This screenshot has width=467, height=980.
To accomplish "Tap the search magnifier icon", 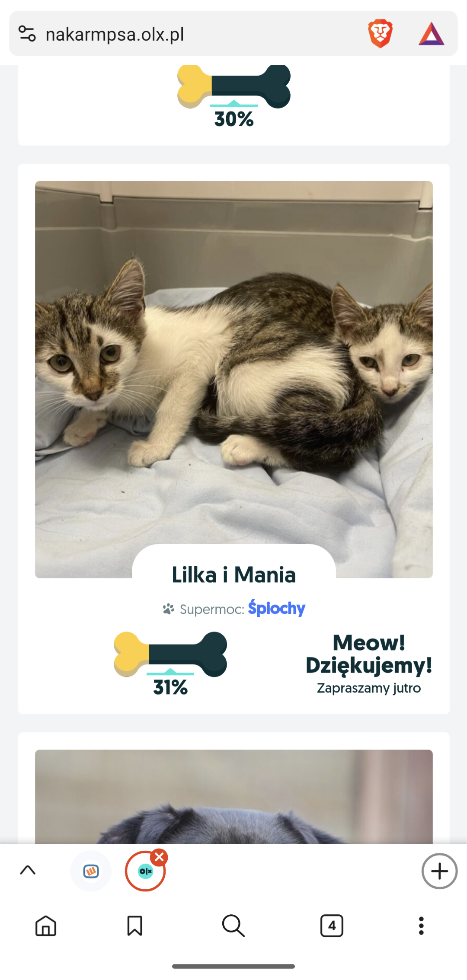I will pyautogui.click(x=233, y=926).
